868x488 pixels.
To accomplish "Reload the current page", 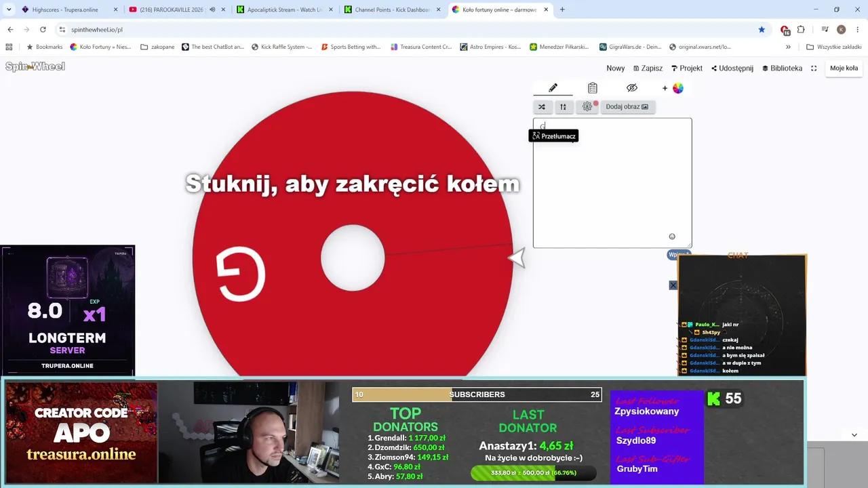I will (43, 30).
